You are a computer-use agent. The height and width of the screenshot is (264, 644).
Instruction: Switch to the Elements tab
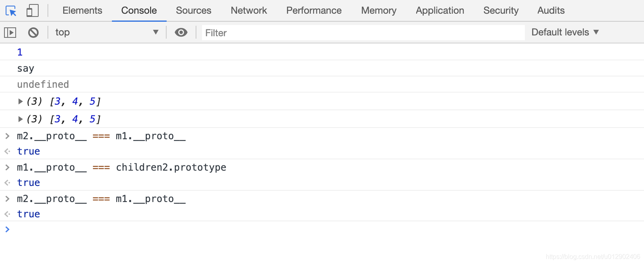pos(82,10)
